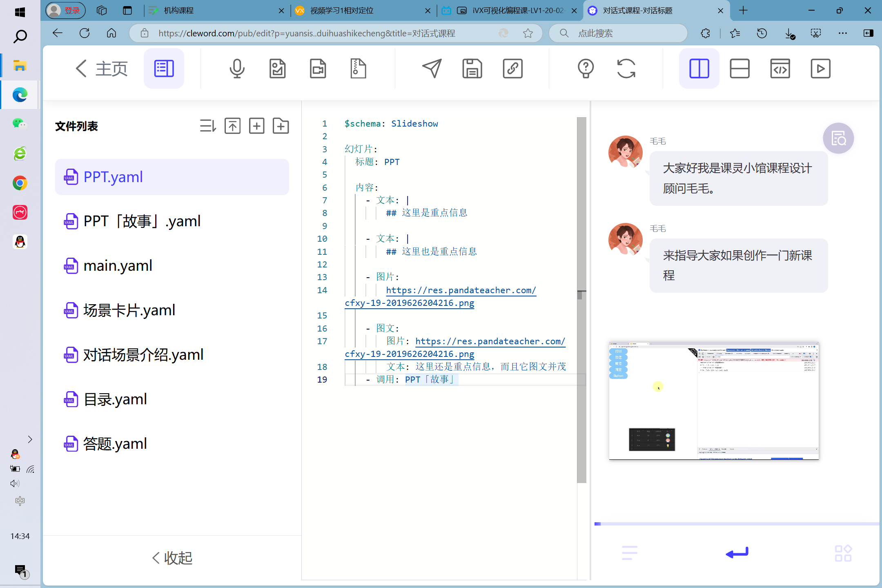This screenshot has width=882, height=588.
Task: Select the side-by-side split layout
Action: pos(699,69)
